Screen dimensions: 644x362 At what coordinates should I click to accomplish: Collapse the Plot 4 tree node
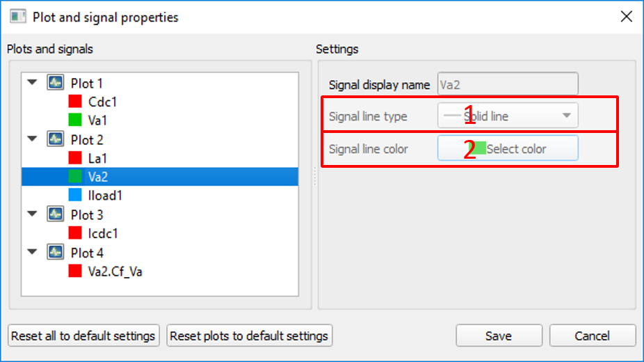coord(32,252)
